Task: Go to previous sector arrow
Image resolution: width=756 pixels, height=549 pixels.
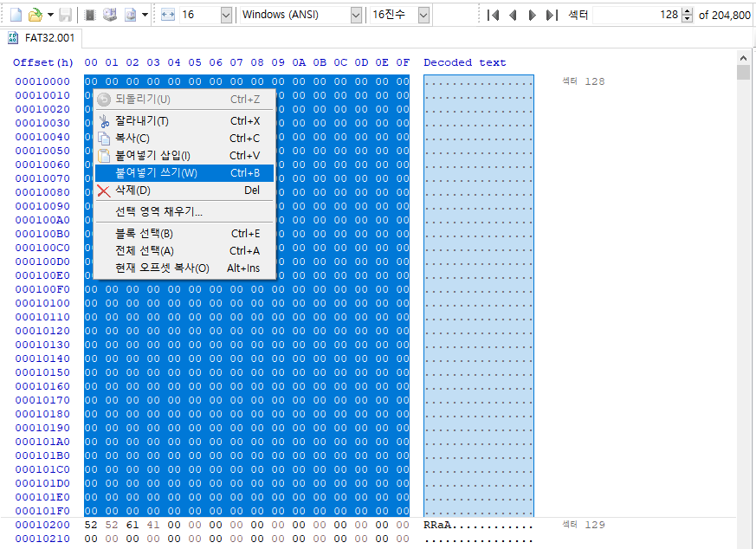Action: click(513, 15)
